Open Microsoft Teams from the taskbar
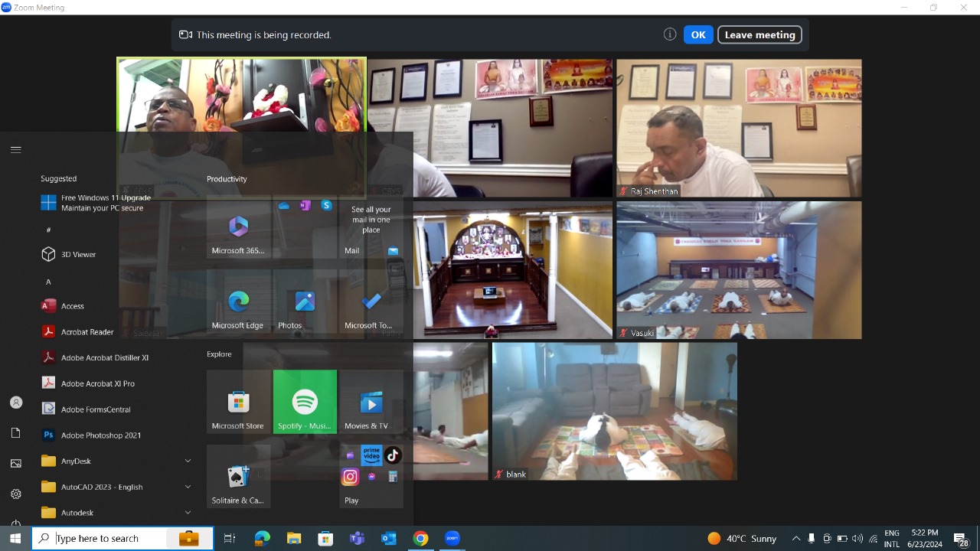This screenshot has height=551, width=980. coord(357,539)
